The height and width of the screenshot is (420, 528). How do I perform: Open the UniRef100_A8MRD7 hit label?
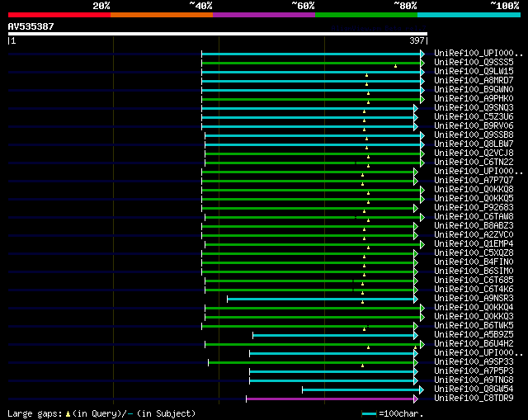pos(474,81)
